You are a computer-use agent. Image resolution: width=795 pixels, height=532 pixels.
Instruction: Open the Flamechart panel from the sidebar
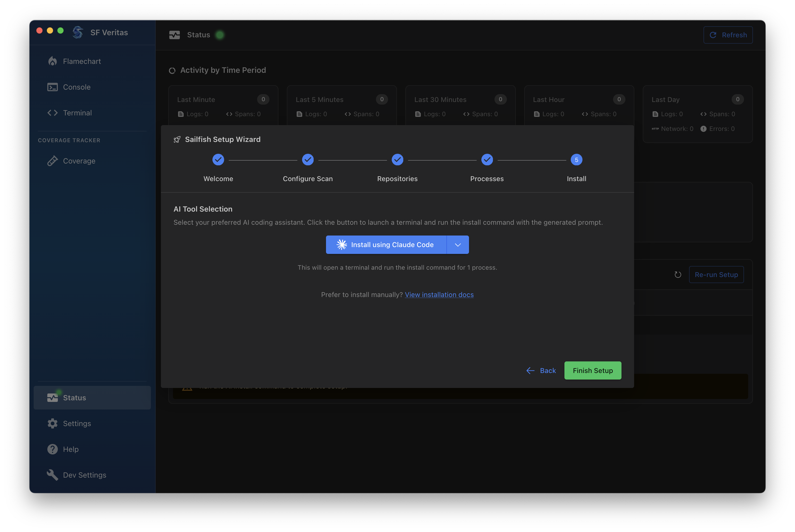tap(81, 61)
